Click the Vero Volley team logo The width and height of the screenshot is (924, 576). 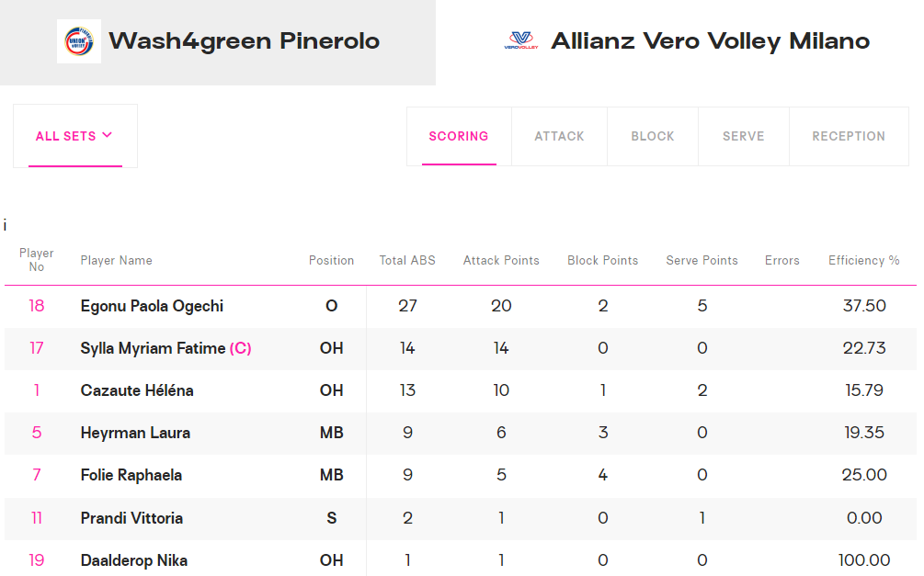click(x=521, y=40)
